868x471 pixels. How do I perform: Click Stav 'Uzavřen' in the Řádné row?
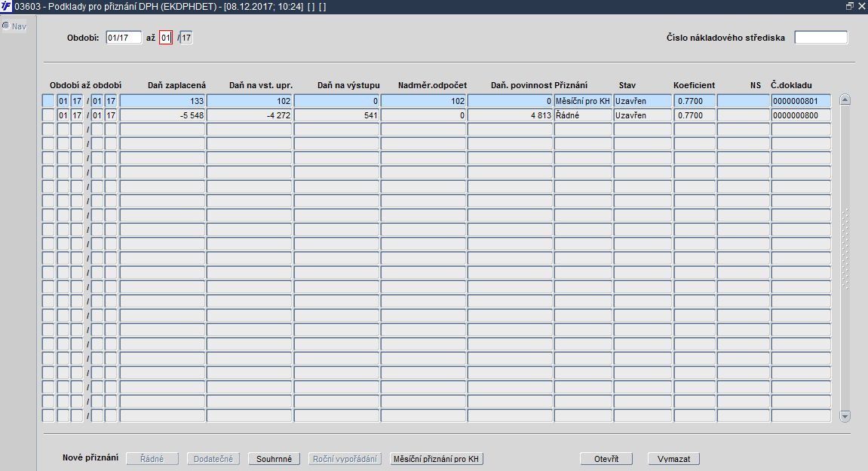pos(643,115)
